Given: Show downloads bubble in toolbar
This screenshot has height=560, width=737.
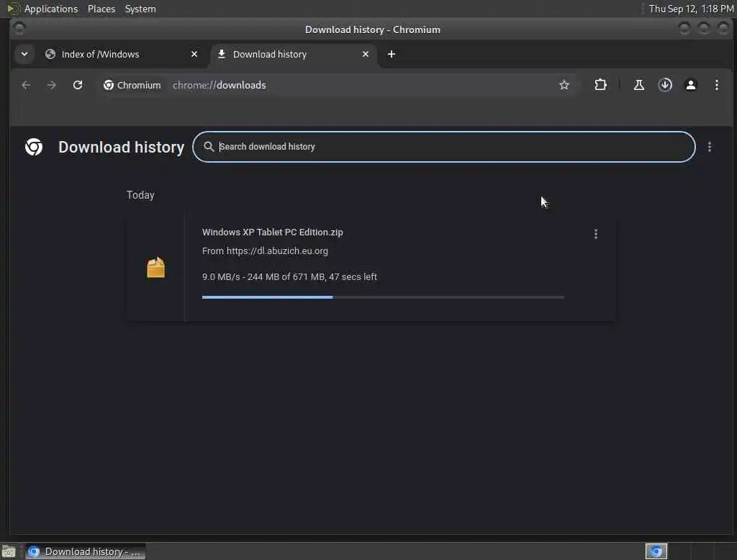Looking at the screenshot, I should point(664,85).
